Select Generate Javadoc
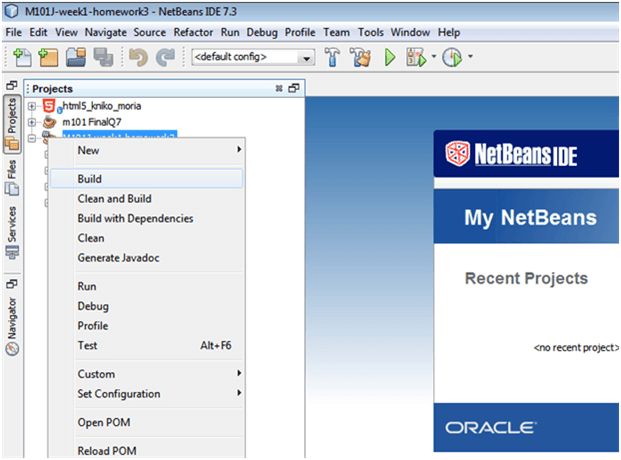Viewport: 621px width, 460px height. tap(147, 258)
